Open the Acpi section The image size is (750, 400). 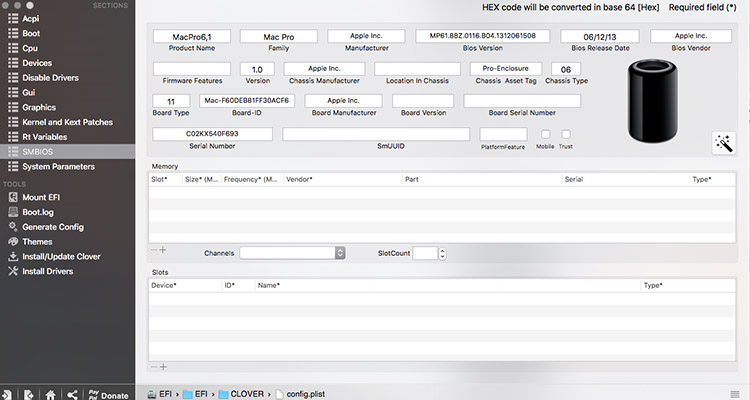pos(31,19)
